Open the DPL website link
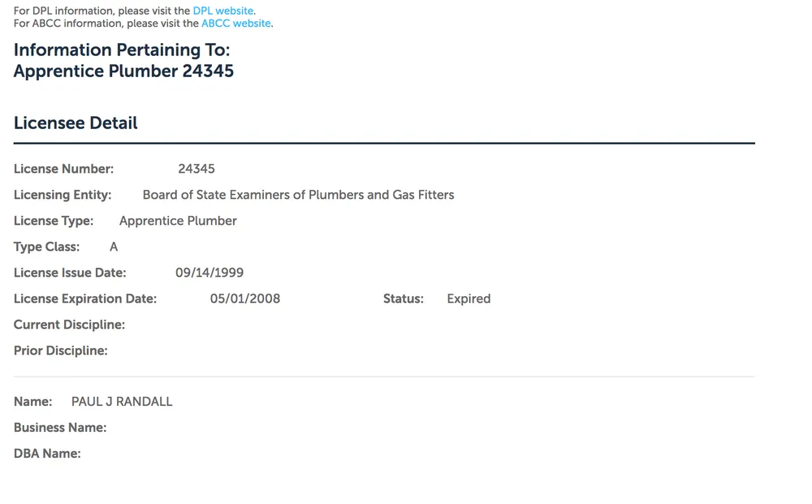Screen dimensions: 812x504 [223, 11]
